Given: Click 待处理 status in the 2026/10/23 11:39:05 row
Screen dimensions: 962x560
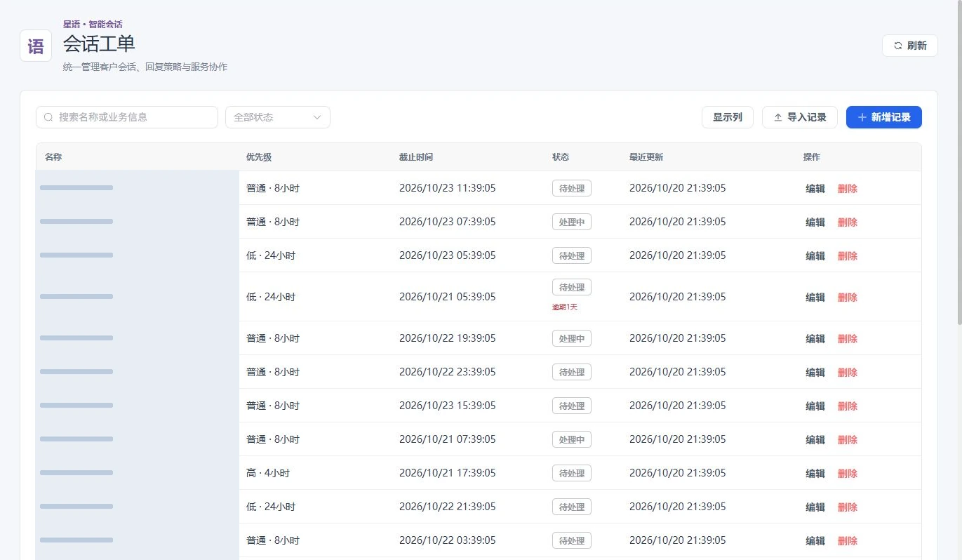Looking at the screenshot, I should 572,188.
